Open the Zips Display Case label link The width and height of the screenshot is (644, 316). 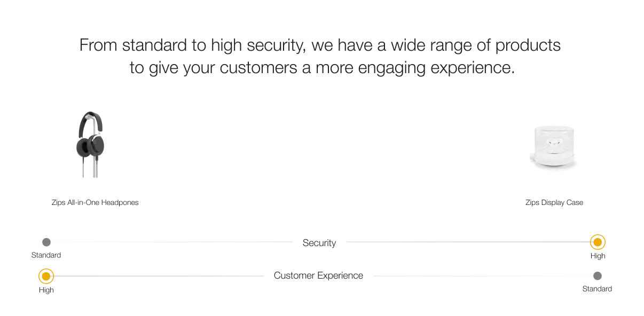click(x=554, y=202)
